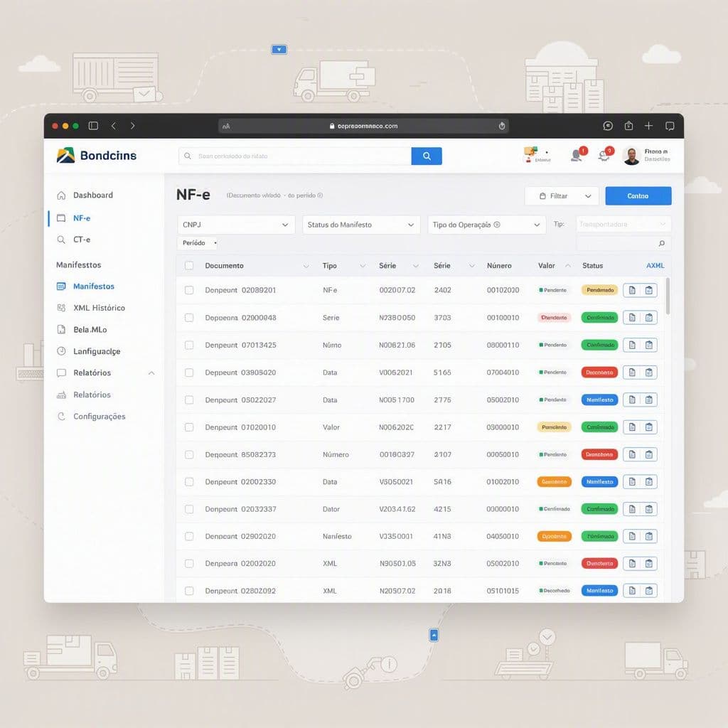Screen dimensions: 728x728
Task: Check the row Deppeunt 85082373
Action: click(x=189, y=454)
